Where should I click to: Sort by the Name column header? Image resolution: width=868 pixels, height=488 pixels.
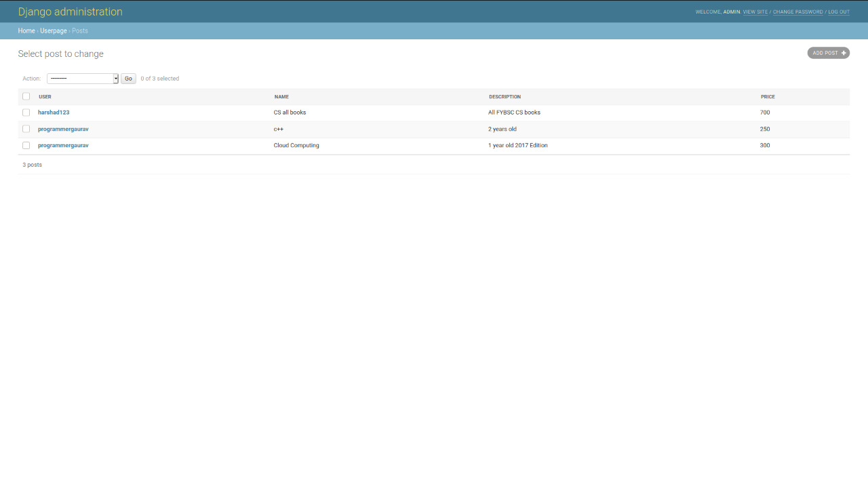(281, 97)
